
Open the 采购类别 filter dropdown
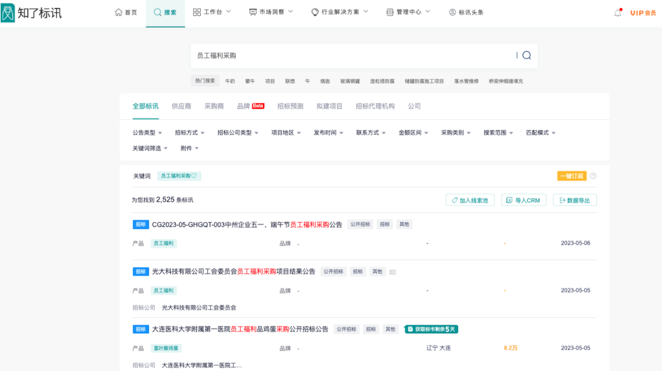tap(456, 133)
